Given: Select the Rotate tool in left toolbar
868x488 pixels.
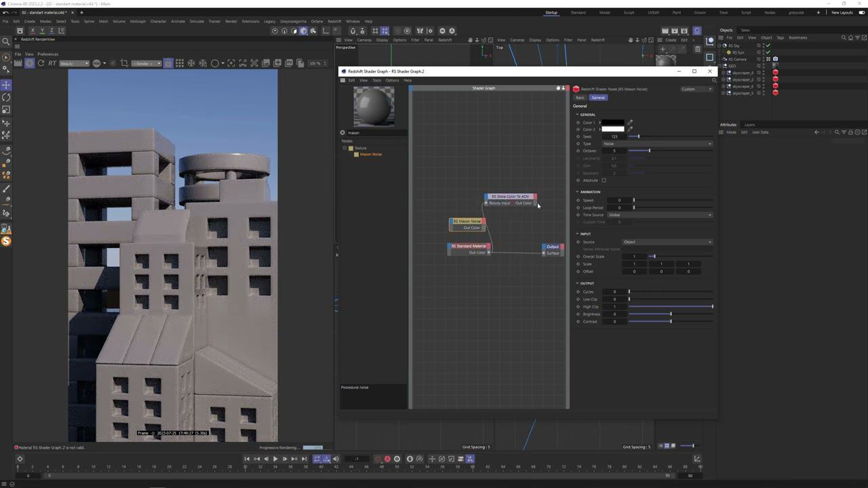Looking at the screenshot, I should [6, 97].
